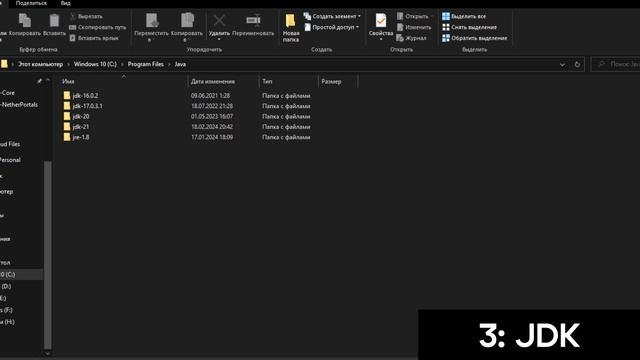This screenshot has width=640, height=360.
Task: Click the jre-1.8 folder icon
Action: pos(67,138)
